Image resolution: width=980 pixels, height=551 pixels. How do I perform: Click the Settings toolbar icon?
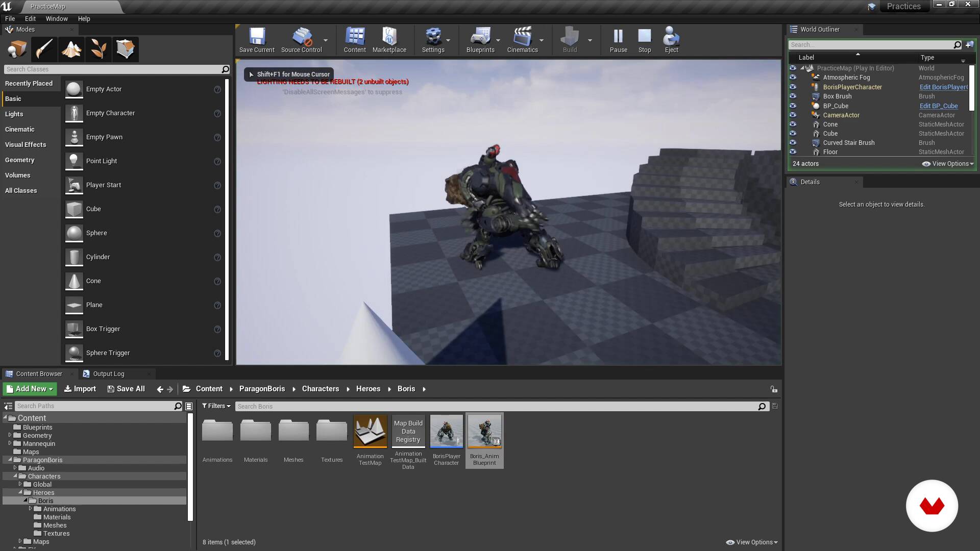pyautogui.click(x=433, y=37)
